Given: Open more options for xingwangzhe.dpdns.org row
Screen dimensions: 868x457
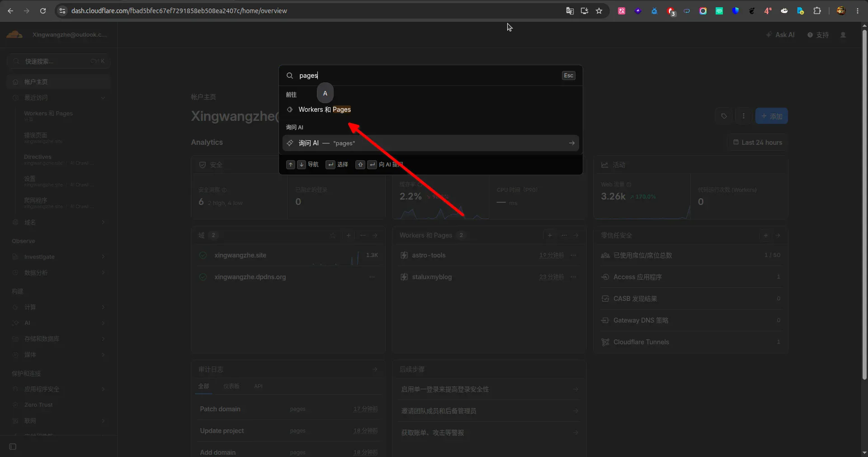Looking at the screenshot, I should (372, 277).
